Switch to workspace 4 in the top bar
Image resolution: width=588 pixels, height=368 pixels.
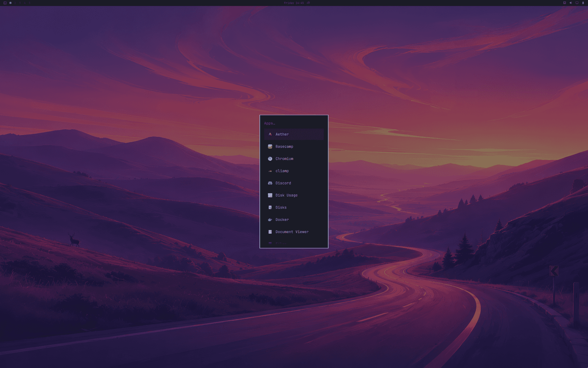coord(25,3)
